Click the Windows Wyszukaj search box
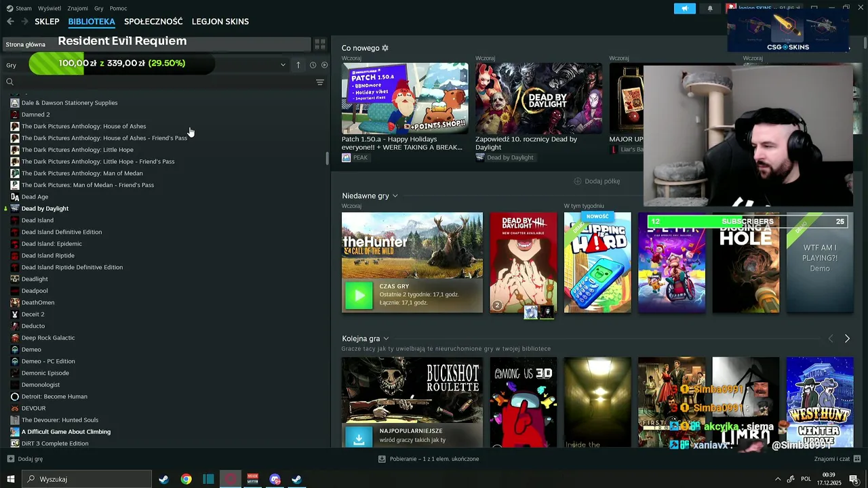Viewport: 868px width, 488px height. click(87, 479)
